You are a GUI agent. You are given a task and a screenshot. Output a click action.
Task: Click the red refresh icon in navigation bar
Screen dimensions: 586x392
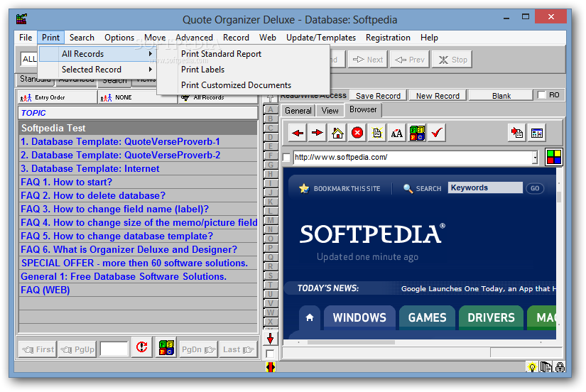[x=141, y=348]
